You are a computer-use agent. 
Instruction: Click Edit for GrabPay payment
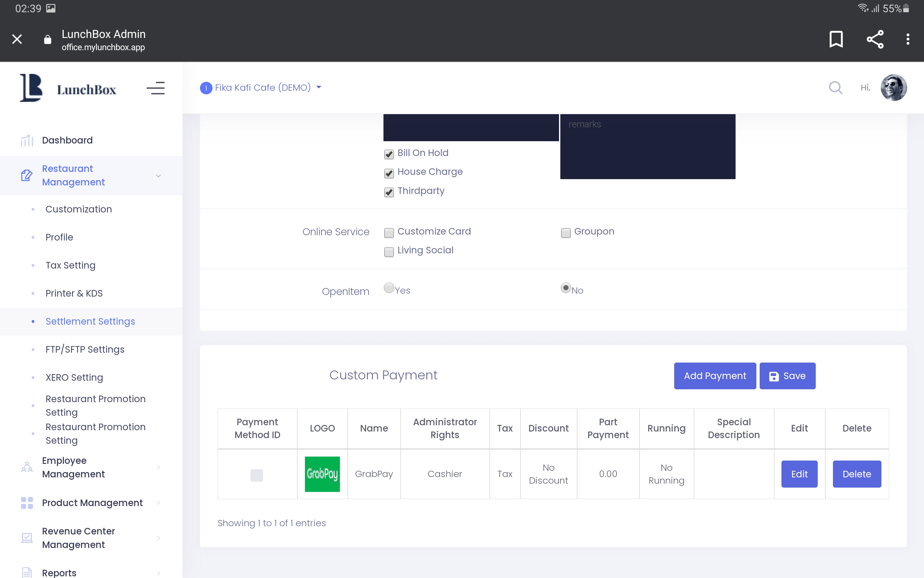(799, 474)
